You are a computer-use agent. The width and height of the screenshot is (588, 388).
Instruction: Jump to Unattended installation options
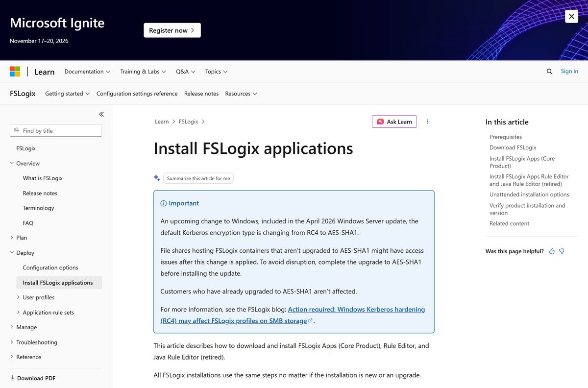point(529,194)
